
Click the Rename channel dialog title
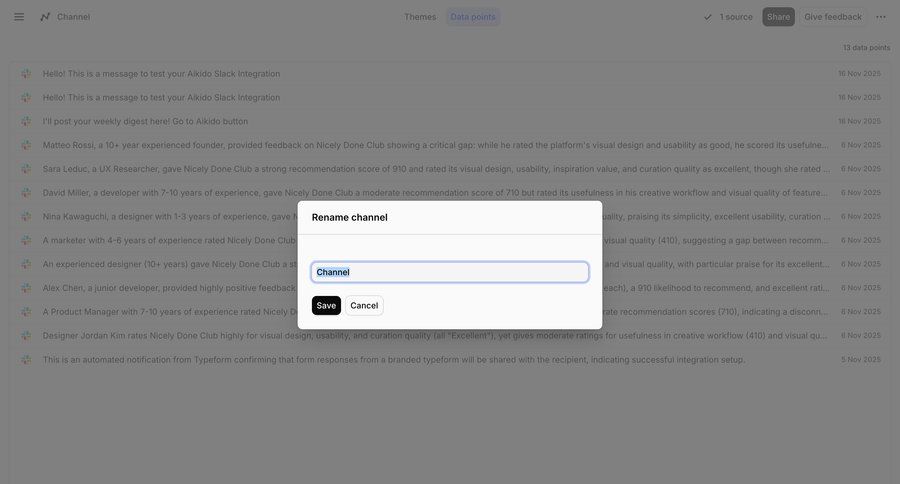[x=350, y=218]
